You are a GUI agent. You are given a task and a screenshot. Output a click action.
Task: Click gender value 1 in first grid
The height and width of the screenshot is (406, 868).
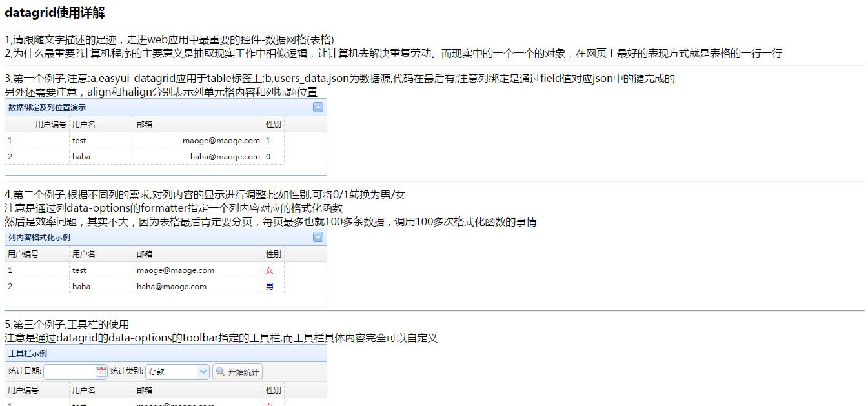(x=274, y=140)
